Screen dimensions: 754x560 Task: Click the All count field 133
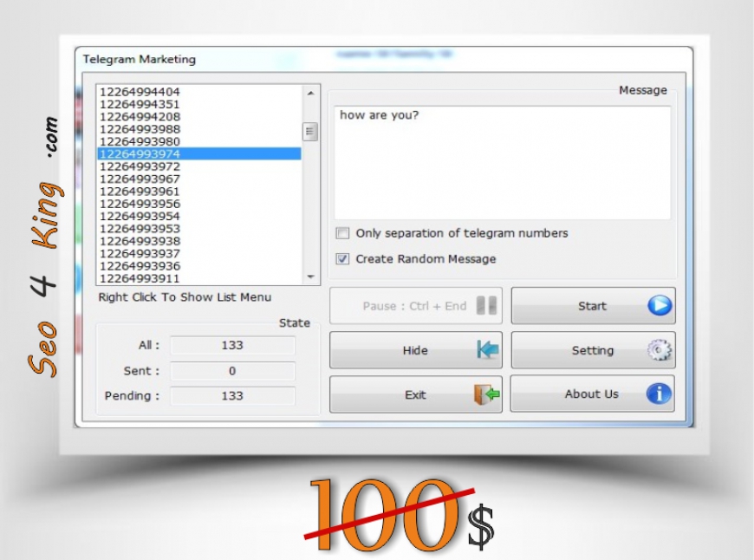(x=232, y=345)
